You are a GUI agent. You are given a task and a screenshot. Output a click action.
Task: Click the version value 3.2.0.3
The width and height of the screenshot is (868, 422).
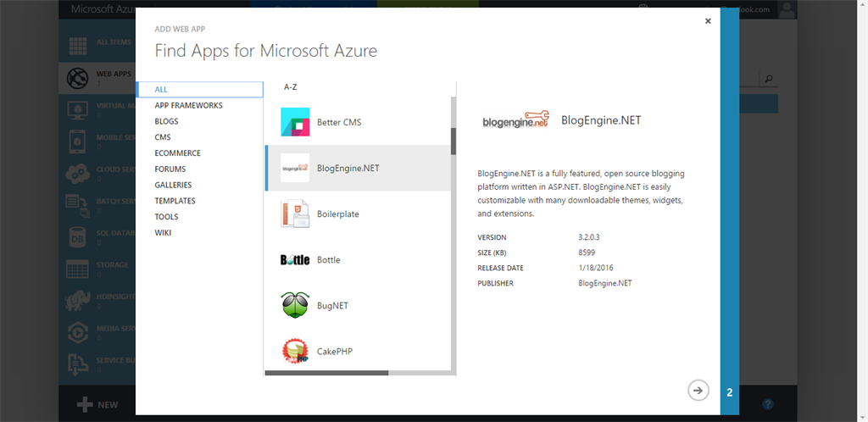click(590, 237)
